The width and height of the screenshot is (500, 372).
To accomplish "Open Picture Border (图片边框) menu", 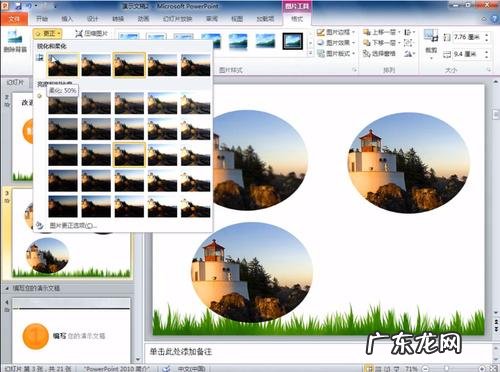I will [336, 32].
